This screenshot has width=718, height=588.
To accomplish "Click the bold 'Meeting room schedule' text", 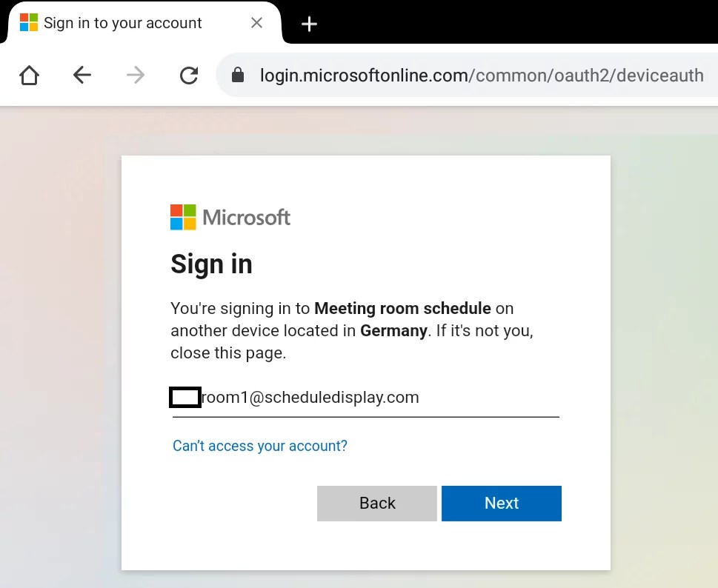I will click(404, 308).
